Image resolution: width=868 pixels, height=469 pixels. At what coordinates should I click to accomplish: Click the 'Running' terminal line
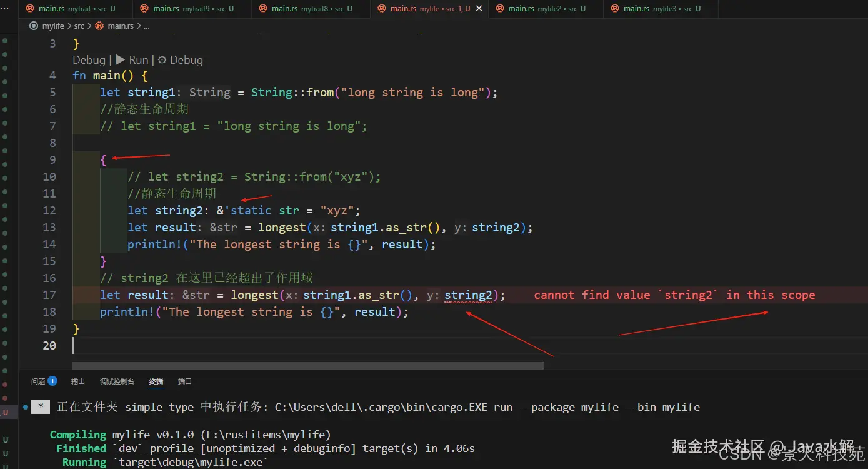[165, 463]
